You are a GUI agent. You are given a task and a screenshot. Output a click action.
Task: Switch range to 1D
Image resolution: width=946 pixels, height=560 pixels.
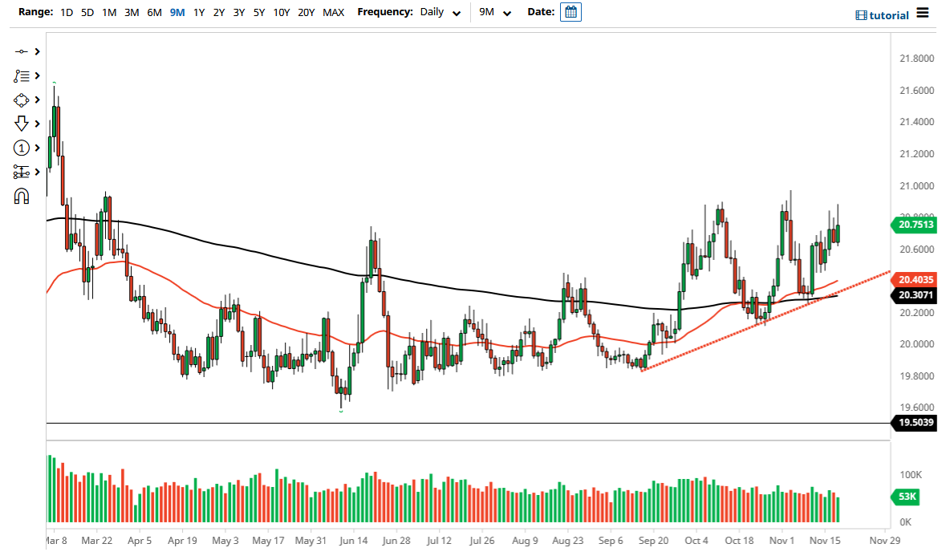(x=67, y=13)
